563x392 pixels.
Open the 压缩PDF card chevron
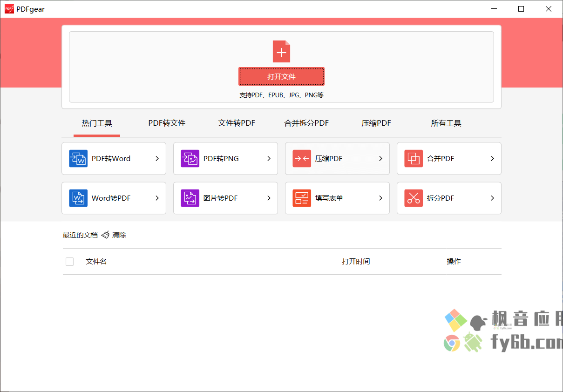380,159
